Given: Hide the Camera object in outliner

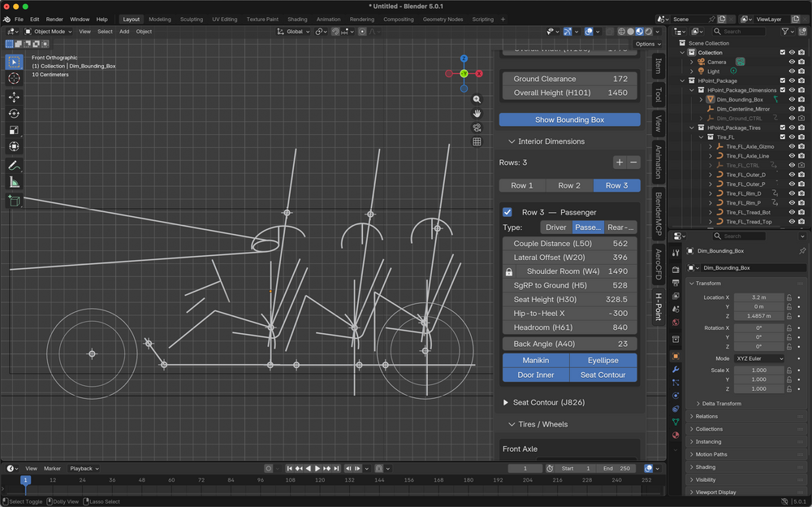Looking at the screenshot, I should coord(792,62).
